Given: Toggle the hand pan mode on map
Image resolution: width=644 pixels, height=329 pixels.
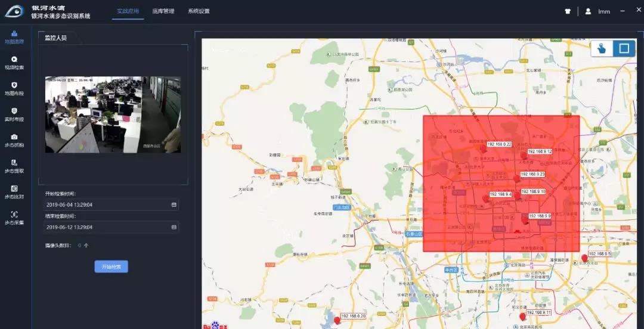Looking at the screenshot, I should pyautogui.click(x=602, y=48).
